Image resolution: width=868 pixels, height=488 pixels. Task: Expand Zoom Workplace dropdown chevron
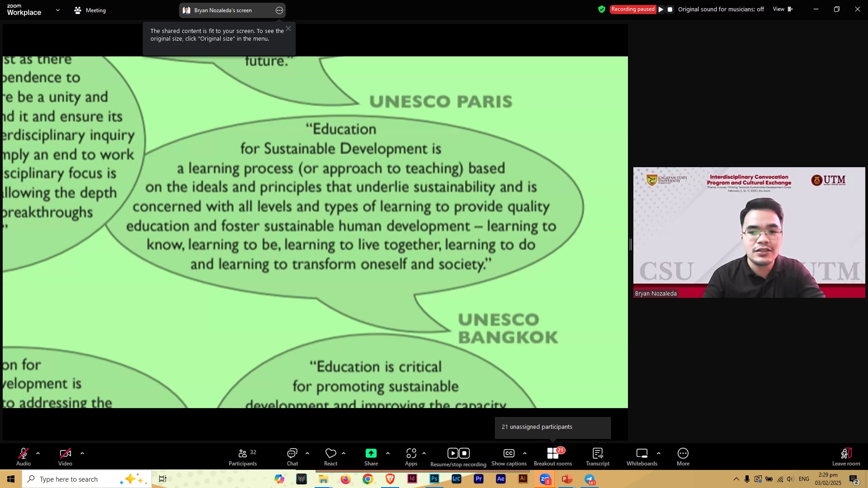(x=58, y=10)
